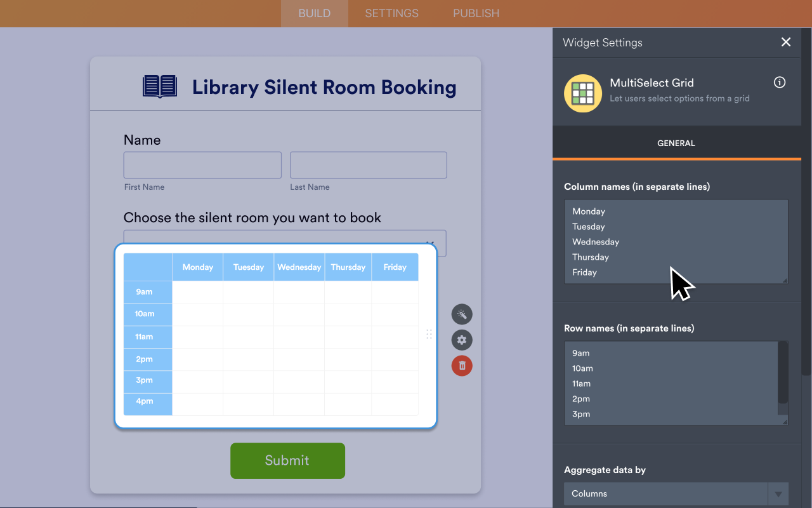Screen dimensions: 812x508
Task: Click the GENERAL tab in Widget Settings
Action: coord(676,143)
